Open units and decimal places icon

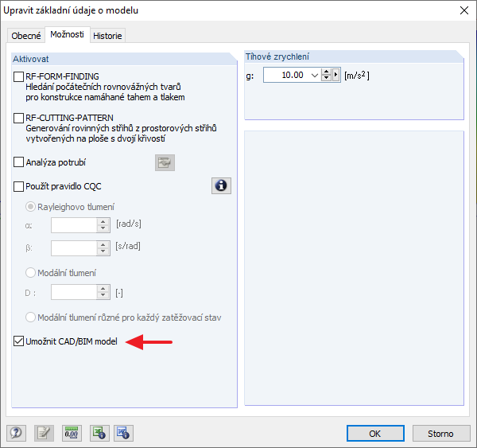point(72,433)
